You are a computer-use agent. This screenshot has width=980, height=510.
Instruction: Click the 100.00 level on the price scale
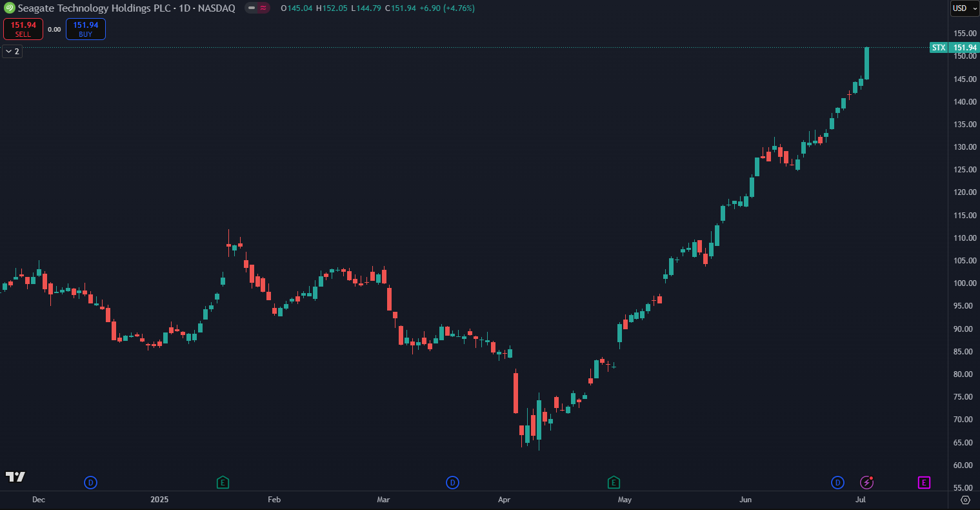pos(963,283)
